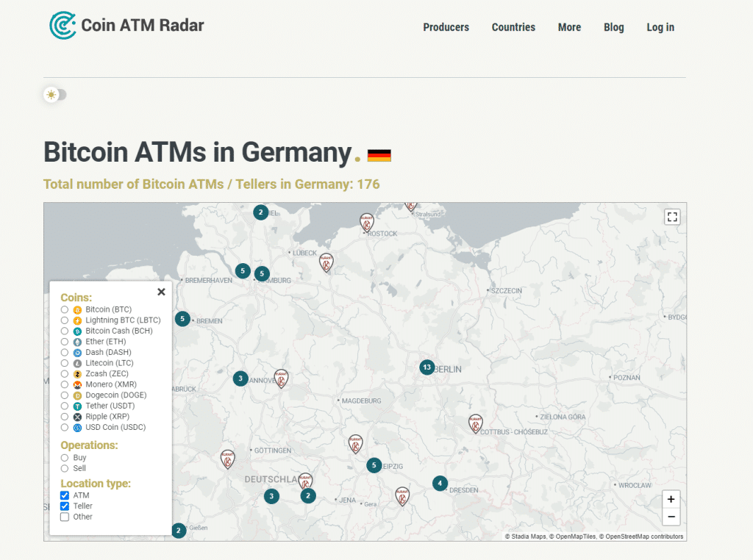753x560 pixels.
Task: Close the Coins filter panel
Action: click(161, 292)
